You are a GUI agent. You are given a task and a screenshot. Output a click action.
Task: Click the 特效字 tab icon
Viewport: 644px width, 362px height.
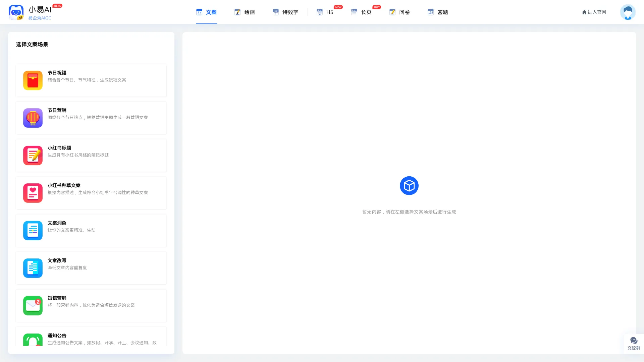[276, 12]
